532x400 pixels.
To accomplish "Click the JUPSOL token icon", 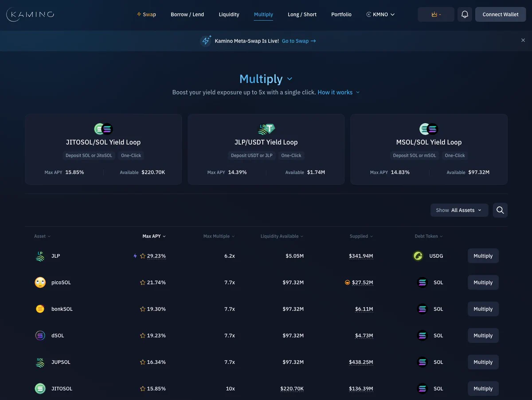I will point(40,362).
